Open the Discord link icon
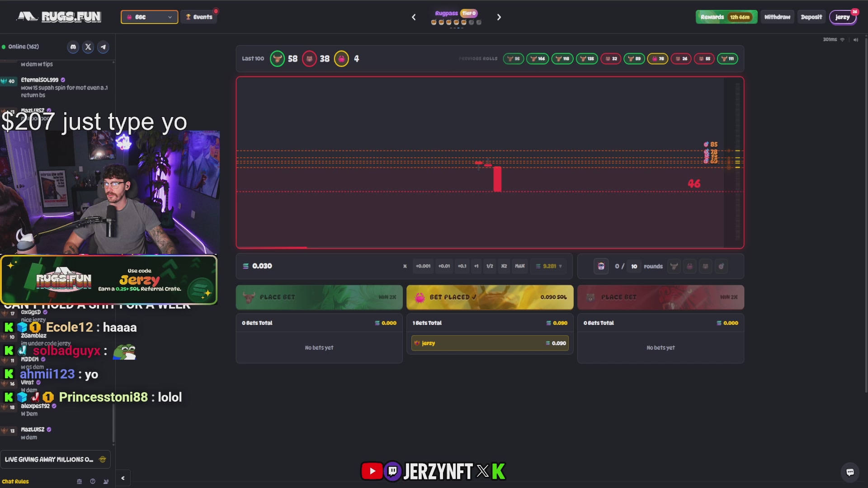This screenshot has width=868, height=488. [x=73, y=47]
